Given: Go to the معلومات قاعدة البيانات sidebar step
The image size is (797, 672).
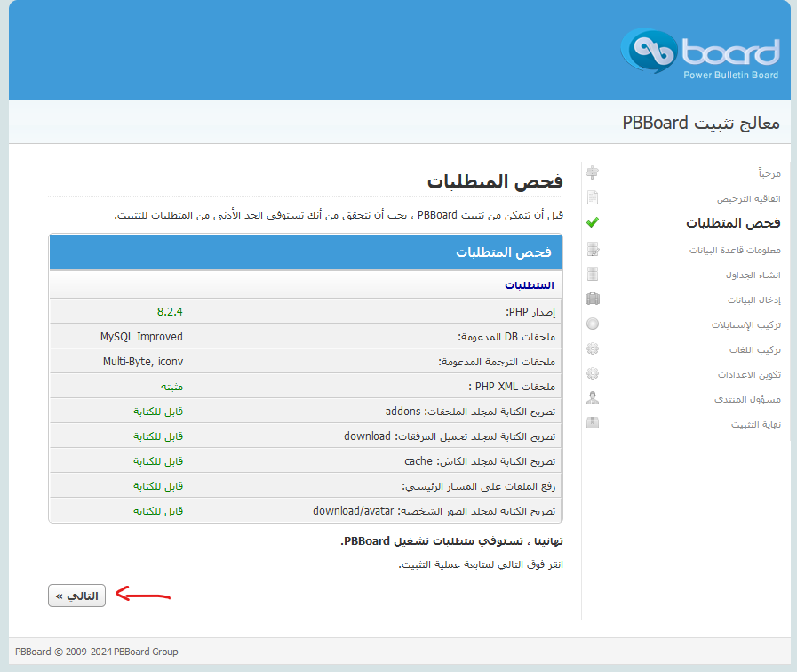Looking at the screenshot, I should click(x=735, y=250).
